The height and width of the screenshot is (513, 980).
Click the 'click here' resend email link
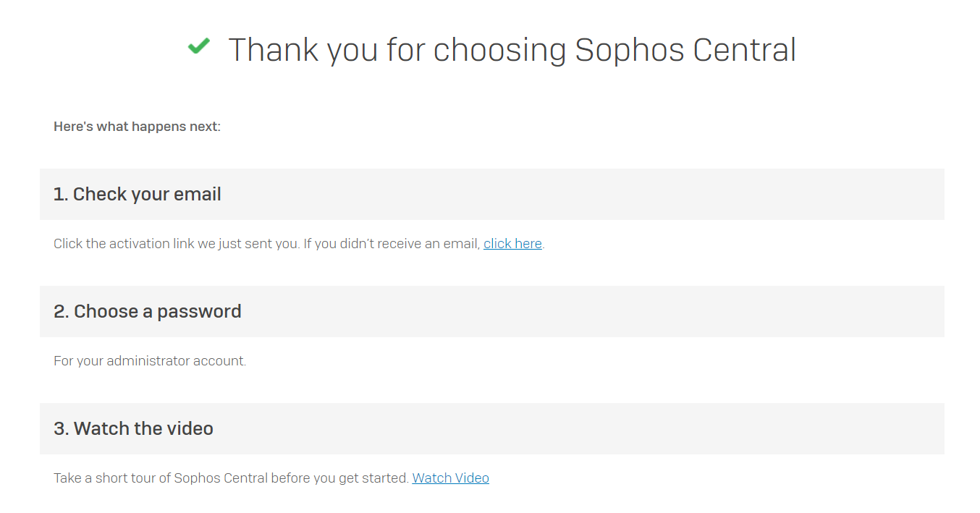click(x=512, y=244)
